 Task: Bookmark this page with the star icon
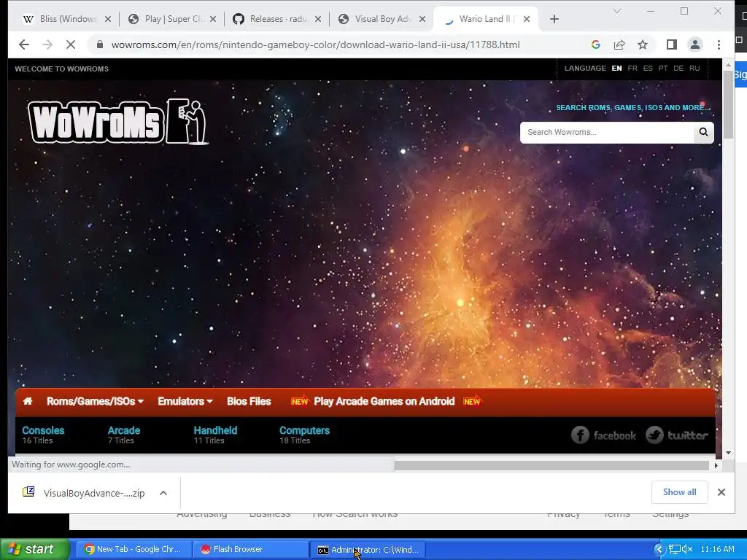[x=643, y=44]
